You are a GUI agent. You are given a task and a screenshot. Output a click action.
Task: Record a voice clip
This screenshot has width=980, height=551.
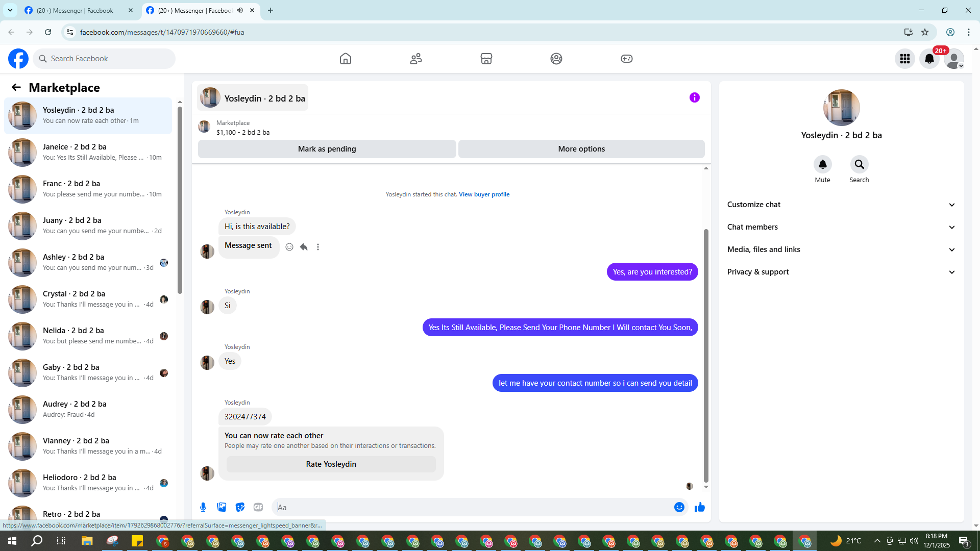[x=203, y=507]
